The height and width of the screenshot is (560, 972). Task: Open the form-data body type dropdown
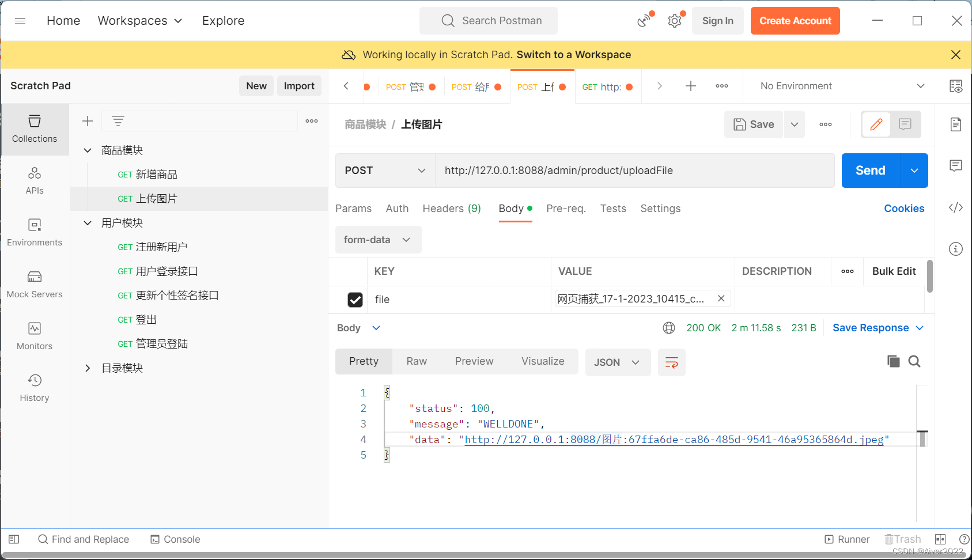378,240
